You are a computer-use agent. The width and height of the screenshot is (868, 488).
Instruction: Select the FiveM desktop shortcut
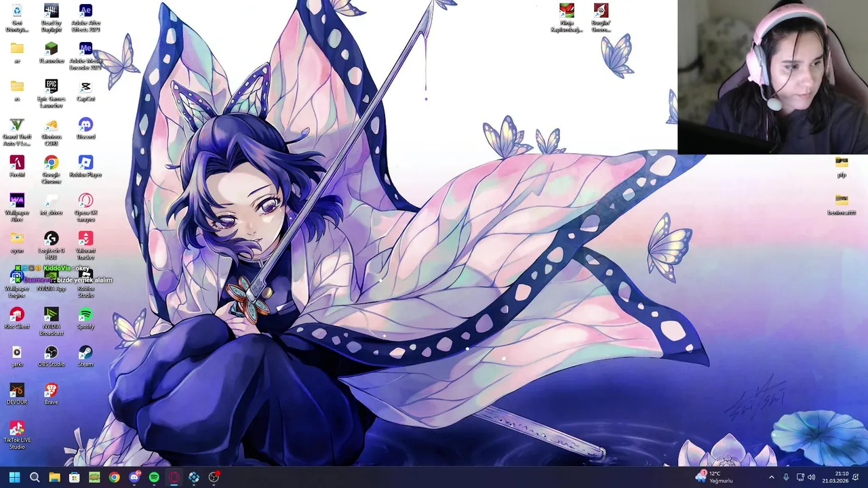point(17,167)
